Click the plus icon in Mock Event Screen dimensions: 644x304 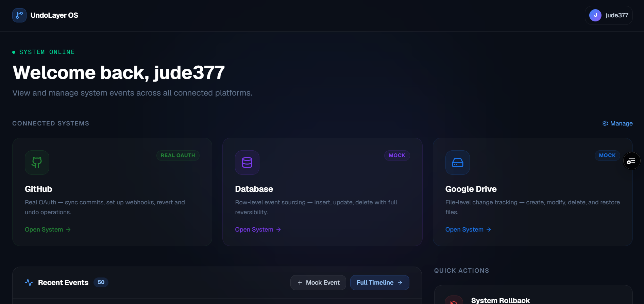coord(300,283)
